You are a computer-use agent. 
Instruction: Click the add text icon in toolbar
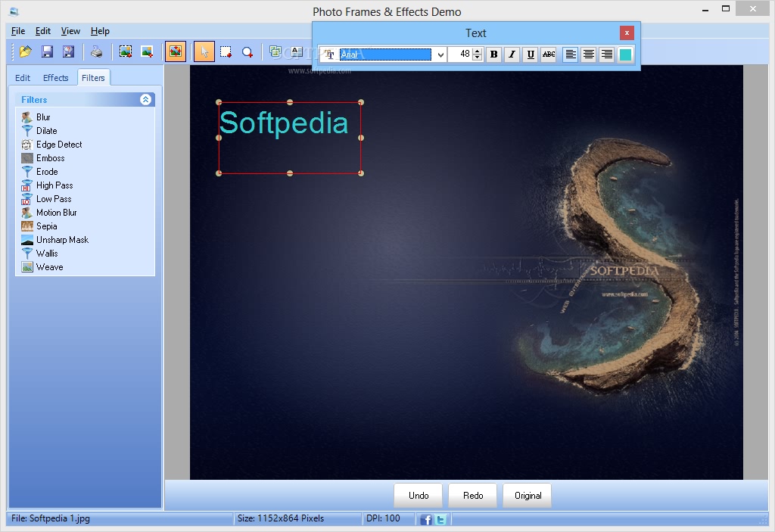click(297, 51)
